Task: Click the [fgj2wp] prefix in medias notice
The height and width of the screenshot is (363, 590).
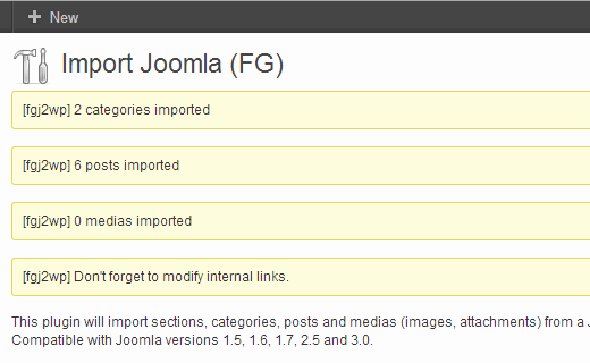Action: (x=47, y=221)
